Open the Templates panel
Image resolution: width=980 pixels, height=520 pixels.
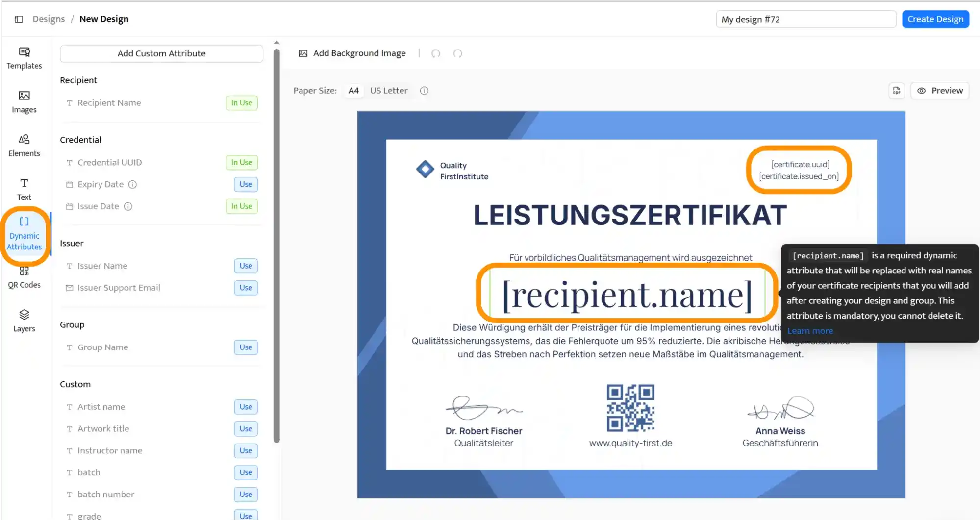pyautogui.click(x=24, y=59)
